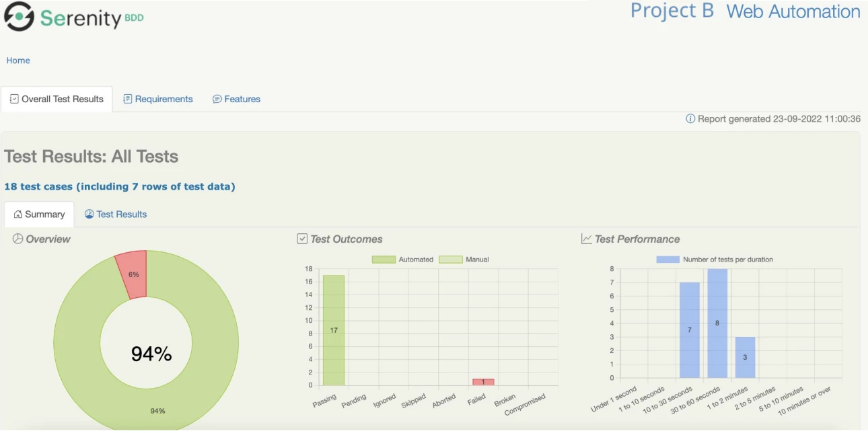
Task: Open the 18 test cases link
Action: click(120, 187)
